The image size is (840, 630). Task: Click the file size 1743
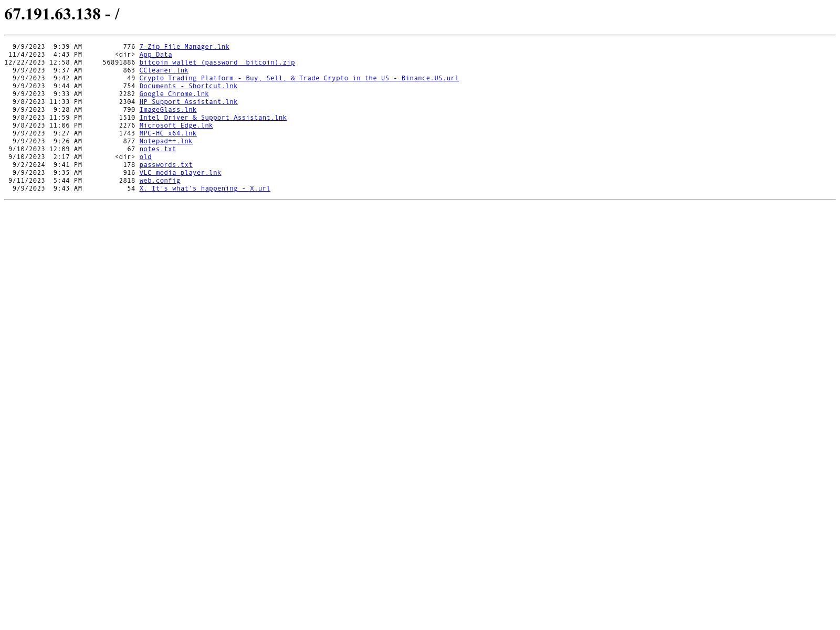coord(127,133)
